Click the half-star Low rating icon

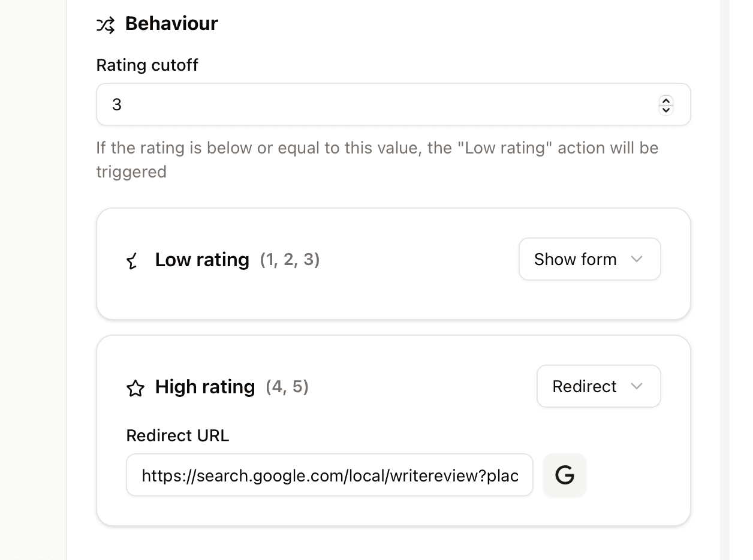132,261
